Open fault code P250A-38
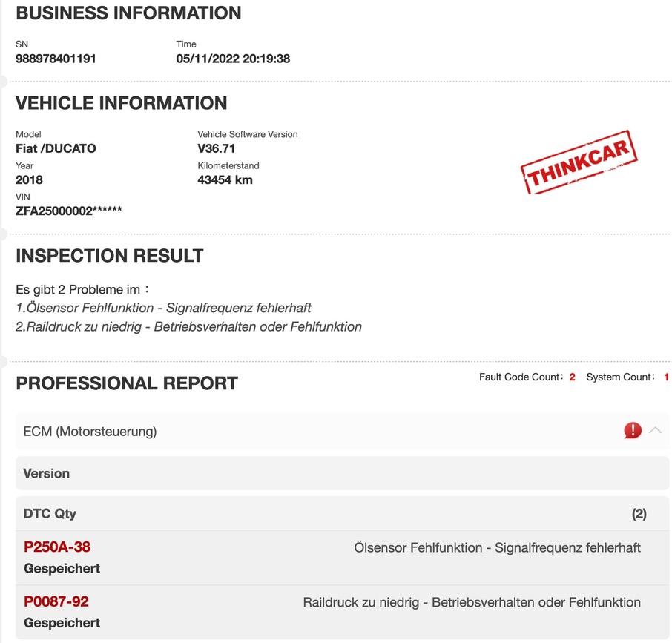 tap(57, 547)
